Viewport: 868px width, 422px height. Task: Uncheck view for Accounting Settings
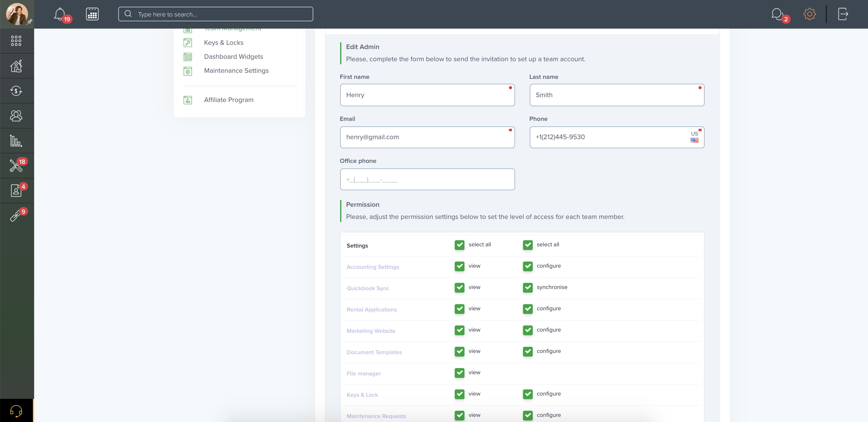[x=459, y=266]
